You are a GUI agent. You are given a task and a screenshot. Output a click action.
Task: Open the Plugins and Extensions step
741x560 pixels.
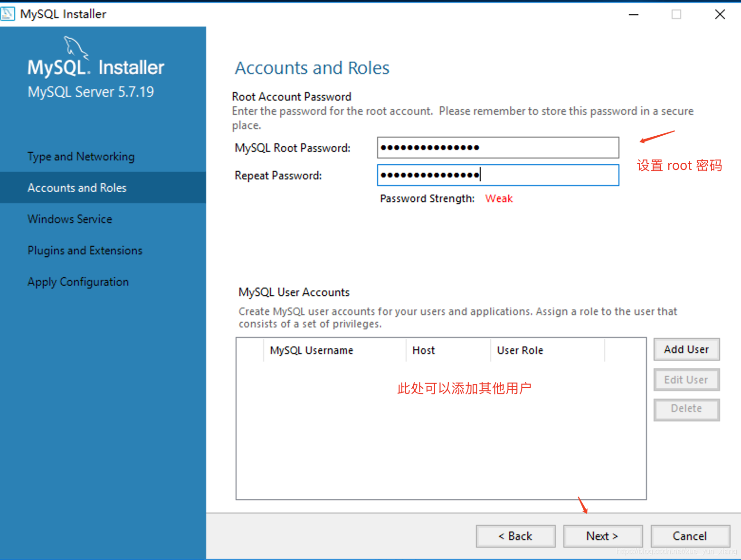85,251
